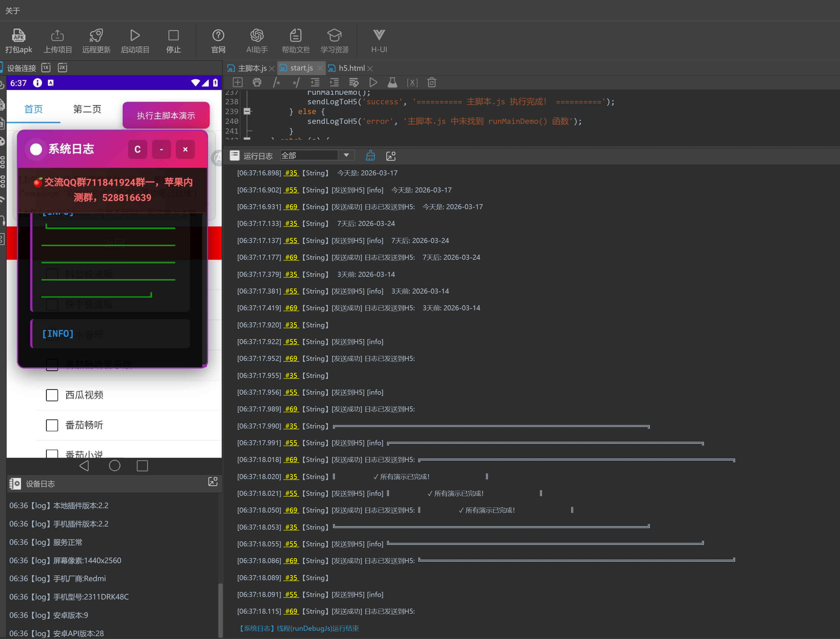
Task: Check the 西瓜视频 checkbox
Action: coord(52,395)
